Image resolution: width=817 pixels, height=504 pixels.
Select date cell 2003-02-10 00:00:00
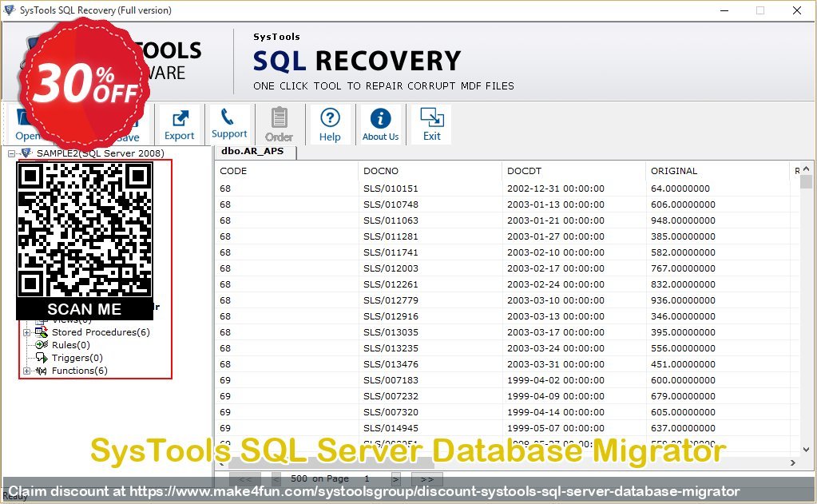pos(555,252)
